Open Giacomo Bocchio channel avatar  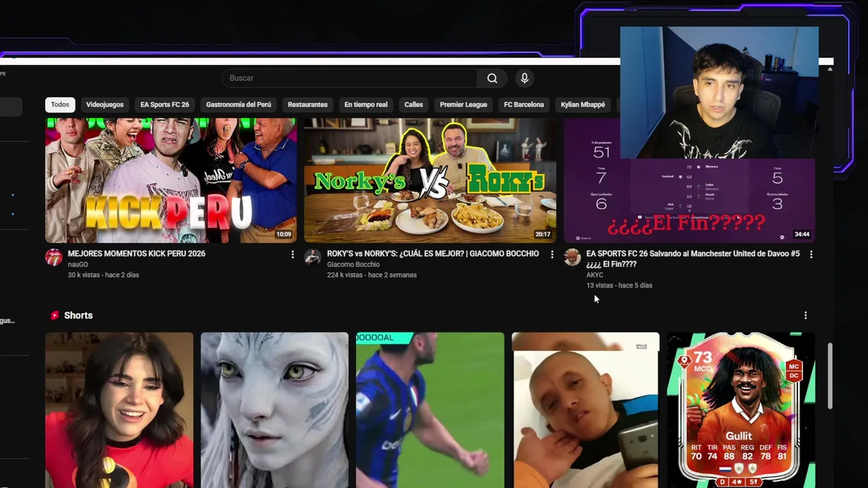click(313, 258)
